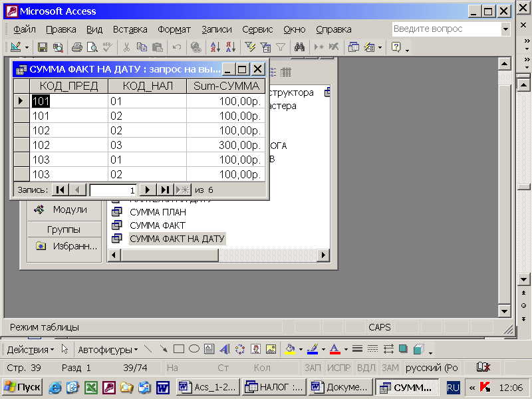Click the Copy icon

[x=142, y=47]
